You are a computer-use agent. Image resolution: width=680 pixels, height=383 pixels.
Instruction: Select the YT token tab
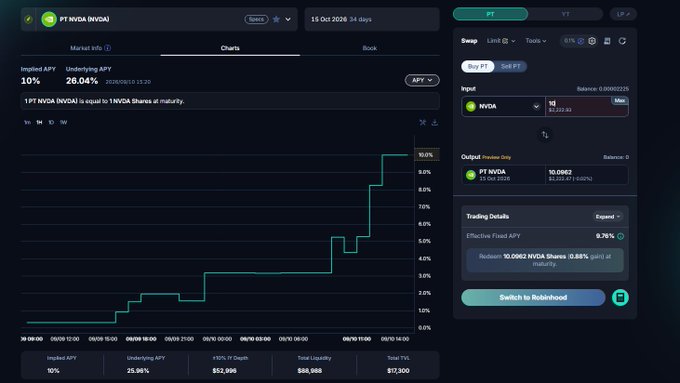(x=566, y=14)
